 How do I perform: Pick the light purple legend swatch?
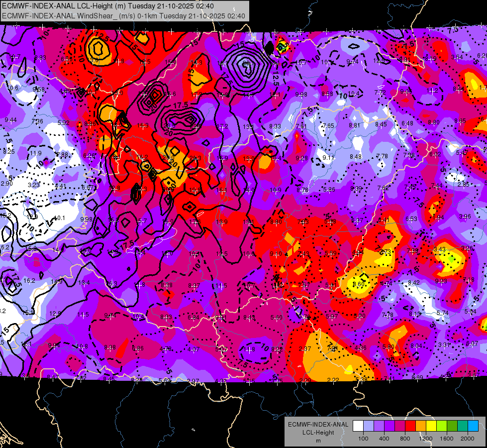click(379, 426)
